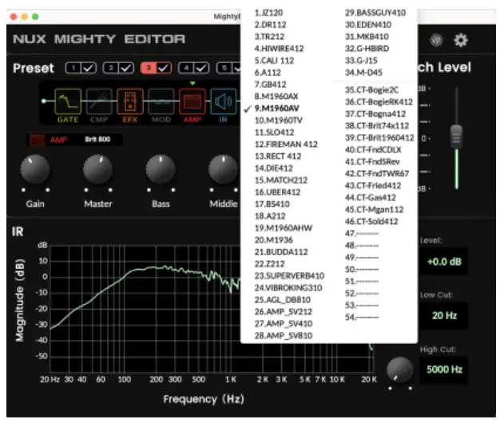Viewport: 504px width, 427px height.
Task: Select the MOD modulation block
Action: [x=161, y=101]
